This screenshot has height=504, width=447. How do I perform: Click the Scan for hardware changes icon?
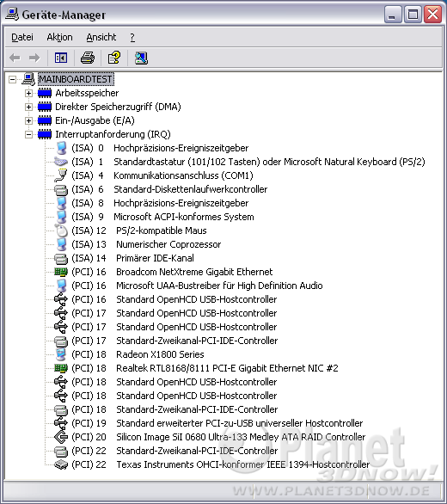pyautogui.click(x=141, y=58)
